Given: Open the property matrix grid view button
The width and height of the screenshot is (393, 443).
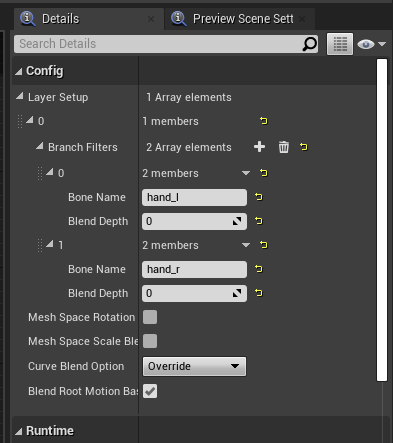Looking at the screenshot, I should [x=340, y=44].
